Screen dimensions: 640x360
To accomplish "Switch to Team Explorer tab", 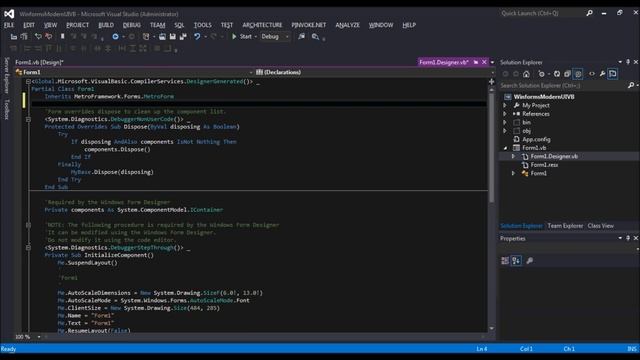I will coord(565,226).
